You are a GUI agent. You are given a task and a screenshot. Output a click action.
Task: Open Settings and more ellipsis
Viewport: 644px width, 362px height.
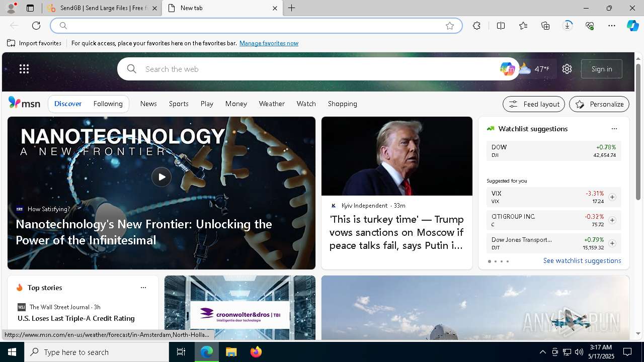tap(612, 26)
